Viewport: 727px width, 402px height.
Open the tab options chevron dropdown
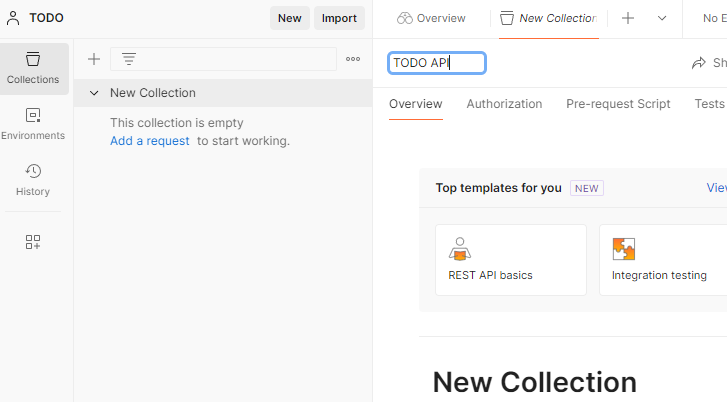point(662,18)
